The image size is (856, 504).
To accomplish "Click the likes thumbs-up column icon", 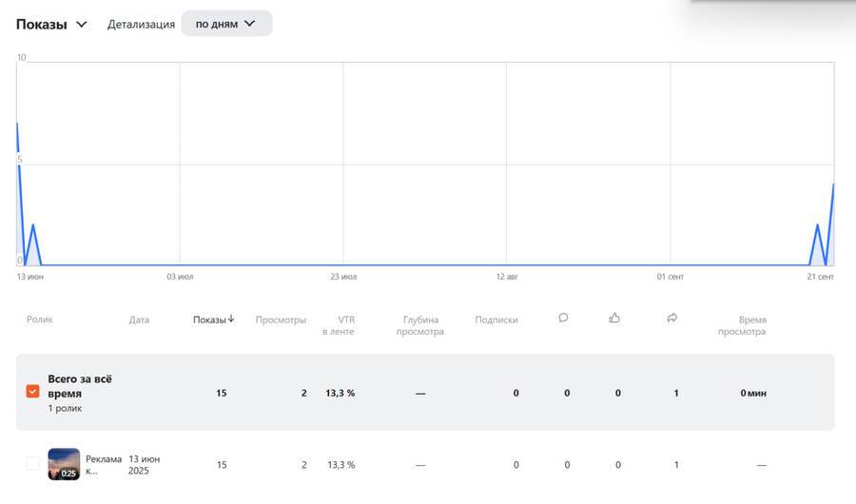I will tap(614, 319).
